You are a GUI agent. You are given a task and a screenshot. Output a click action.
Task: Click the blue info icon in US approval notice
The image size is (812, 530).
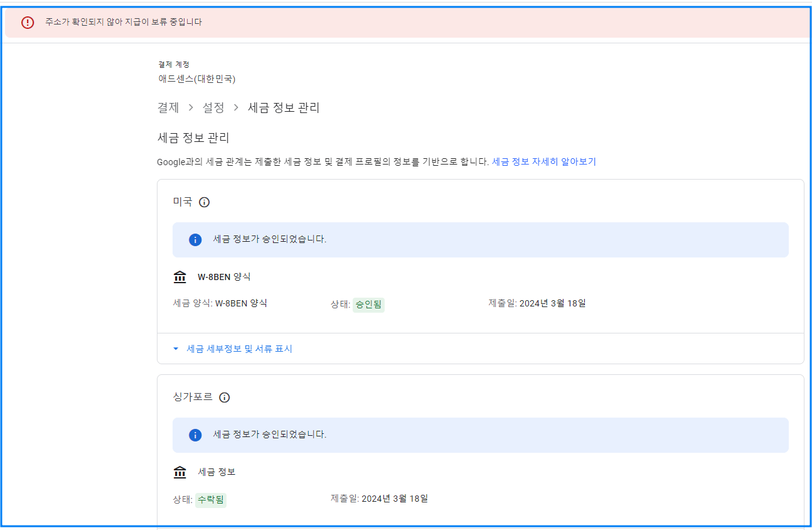[195, 240]
